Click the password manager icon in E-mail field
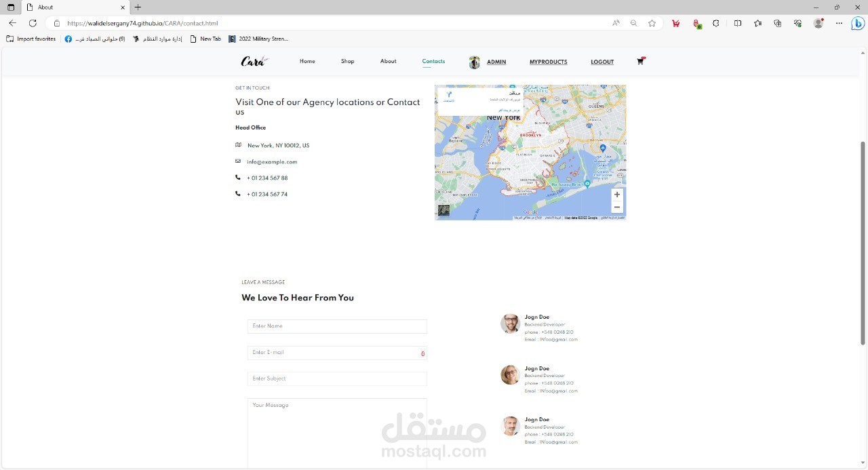868x470 pixels. click(x=422, y=353)
